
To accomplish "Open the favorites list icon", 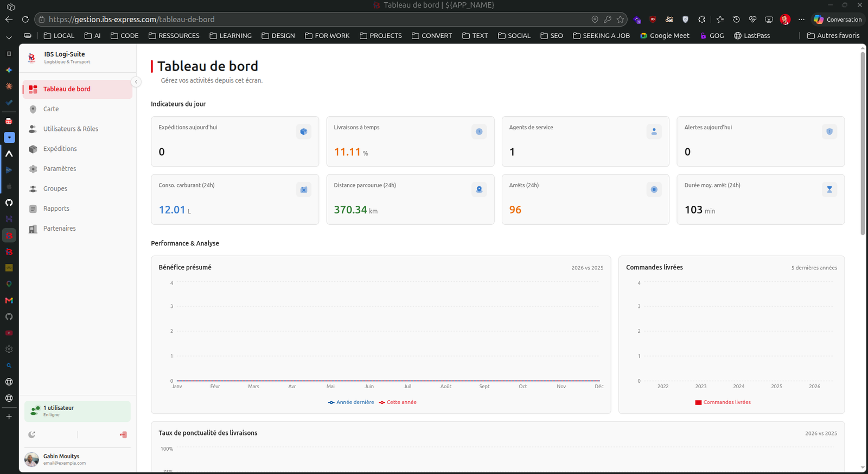I will click(x=720, y=20).
